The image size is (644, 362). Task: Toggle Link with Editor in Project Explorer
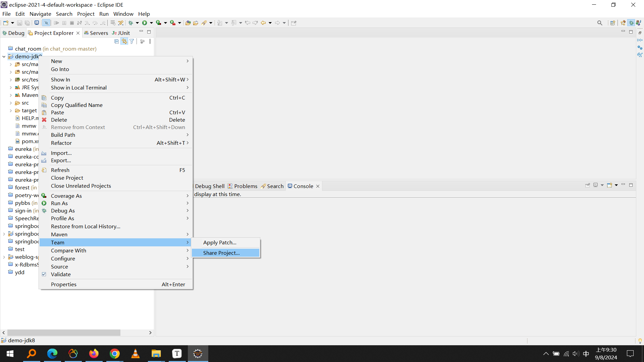pyautogui.click(x=124, y=41)
